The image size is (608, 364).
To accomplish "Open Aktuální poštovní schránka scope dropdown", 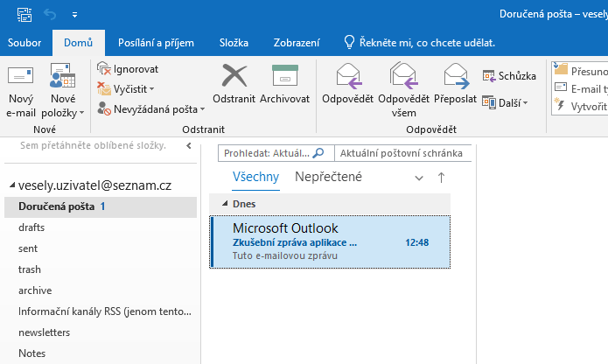I will [x=402, y=153].
